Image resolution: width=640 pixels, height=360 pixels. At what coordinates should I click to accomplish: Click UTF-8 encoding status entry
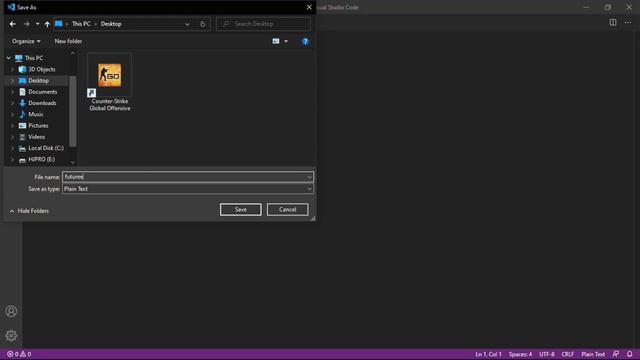point(547,354)
